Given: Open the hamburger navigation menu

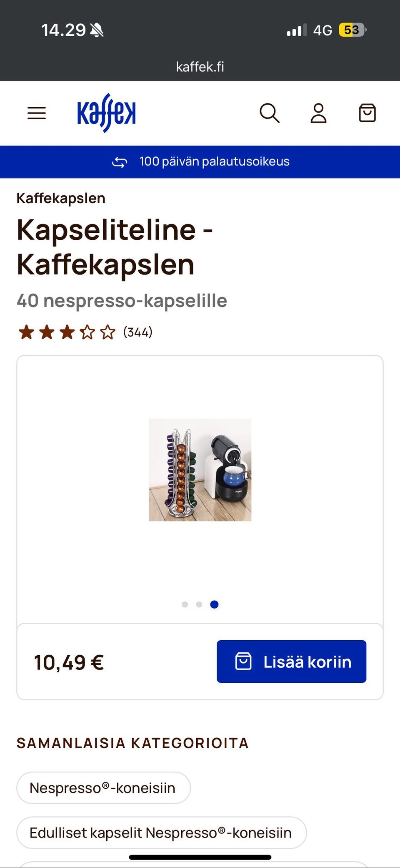Looking at the screenshot, I should 37,113.
